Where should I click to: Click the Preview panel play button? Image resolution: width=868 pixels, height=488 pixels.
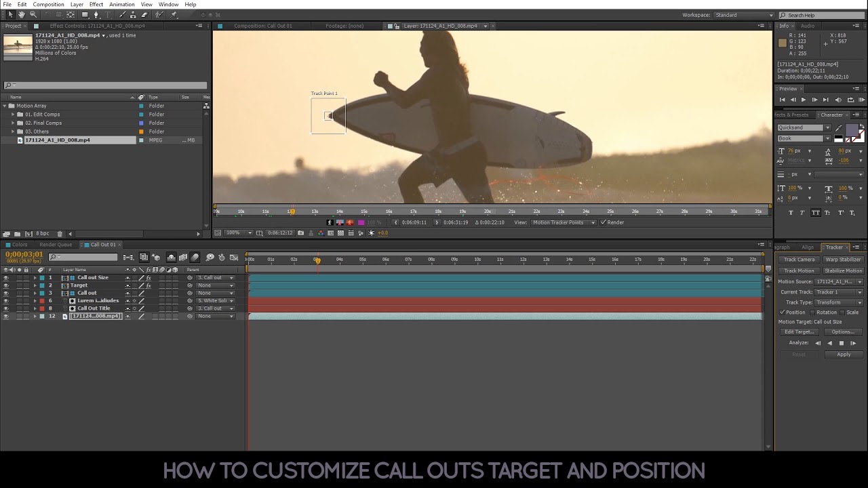point(804,100)
